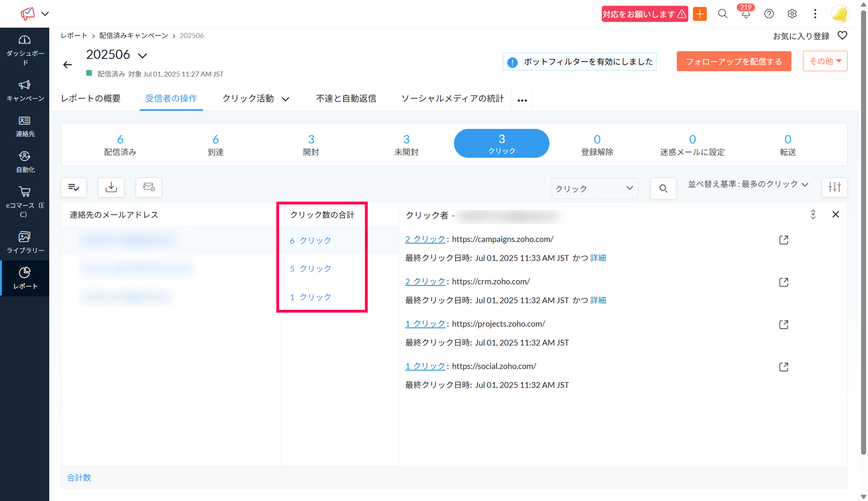Switch to 不達と自動返信 tab

tap(346, 99)
